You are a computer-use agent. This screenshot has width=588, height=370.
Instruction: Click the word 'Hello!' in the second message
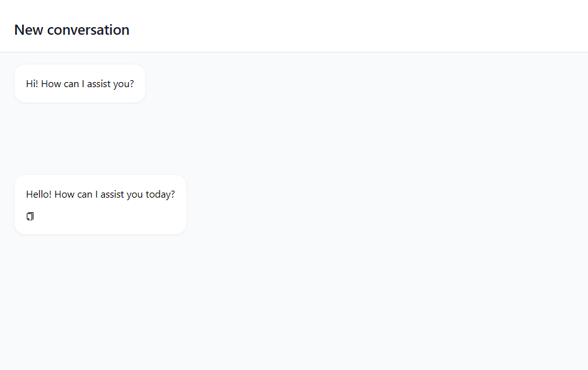coord(39,194)
